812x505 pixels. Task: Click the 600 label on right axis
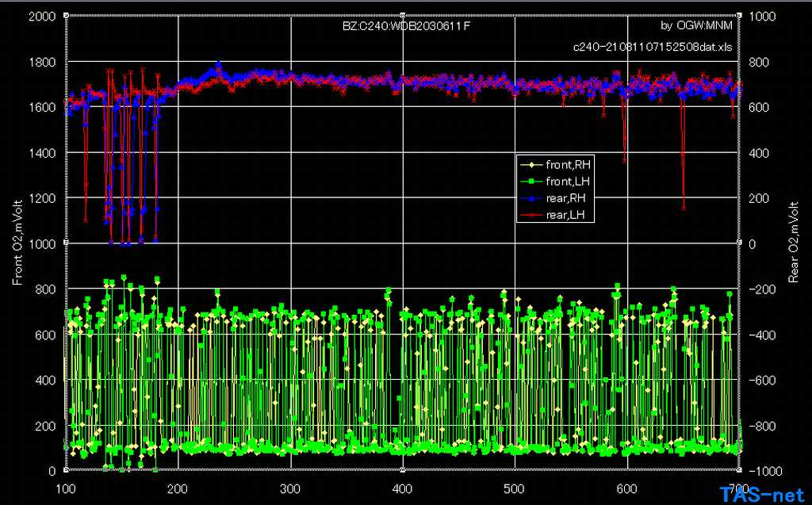point(759,107)
